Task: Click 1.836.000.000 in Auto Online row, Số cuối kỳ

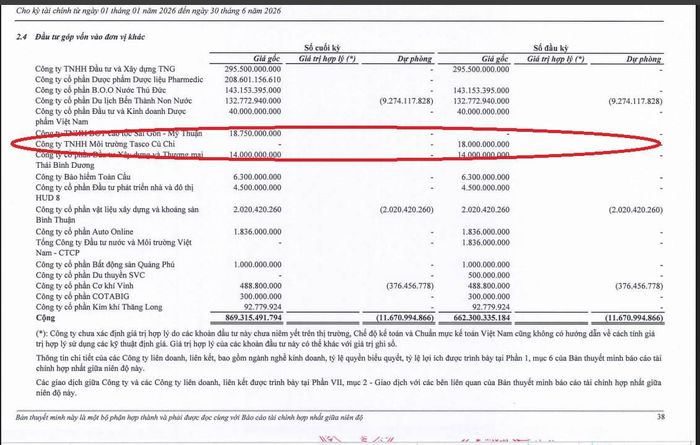Action: [x=258, y=232]
